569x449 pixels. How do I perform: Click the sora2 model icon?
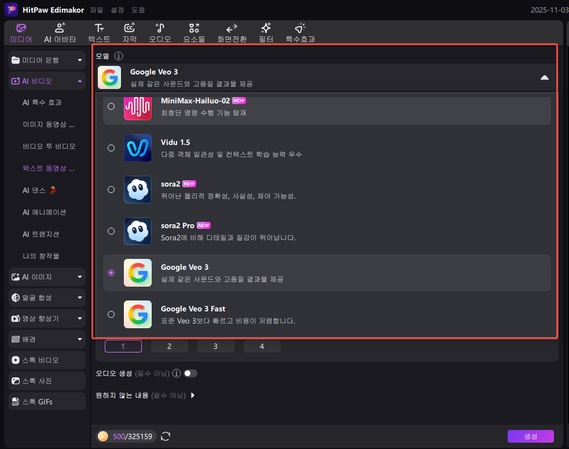tap(138, 189)
